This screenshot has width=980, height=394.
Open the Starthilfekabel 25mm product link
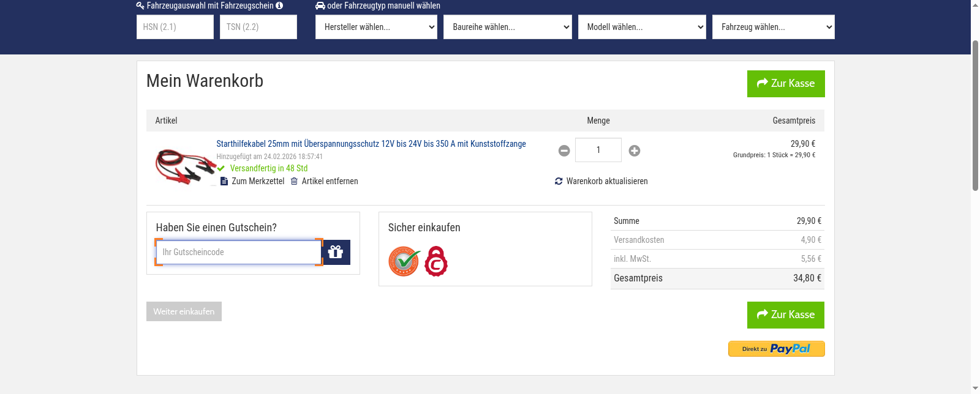tap(371, 144)
